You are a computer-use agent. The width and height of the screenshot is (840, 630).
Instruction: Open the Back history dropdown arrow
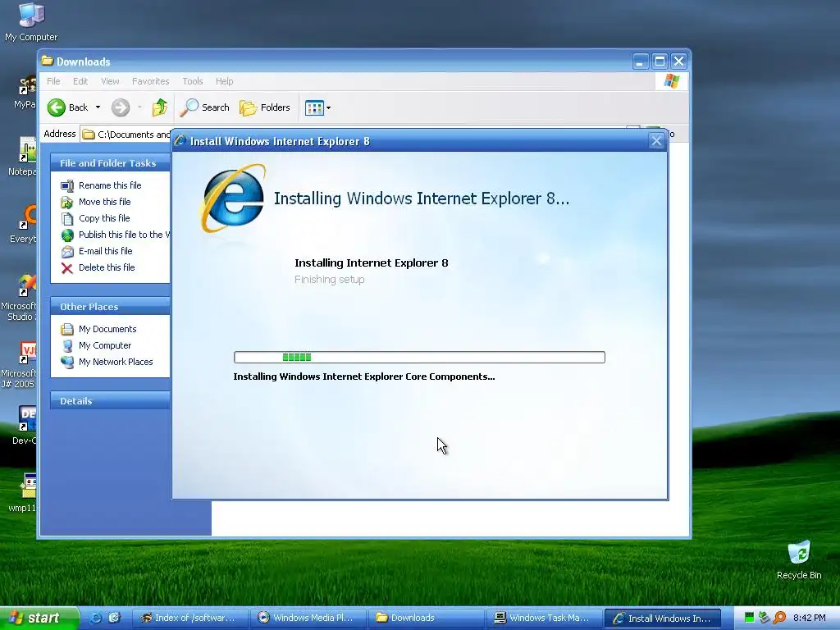(x=98, y=107)
